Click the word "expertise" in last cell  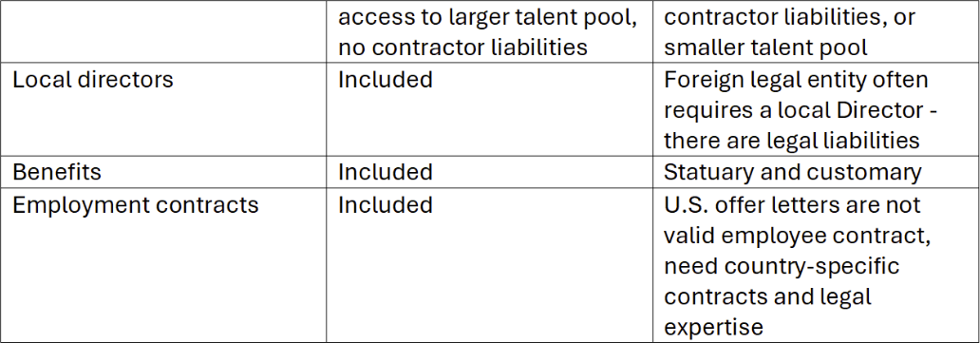click(713, 328)
